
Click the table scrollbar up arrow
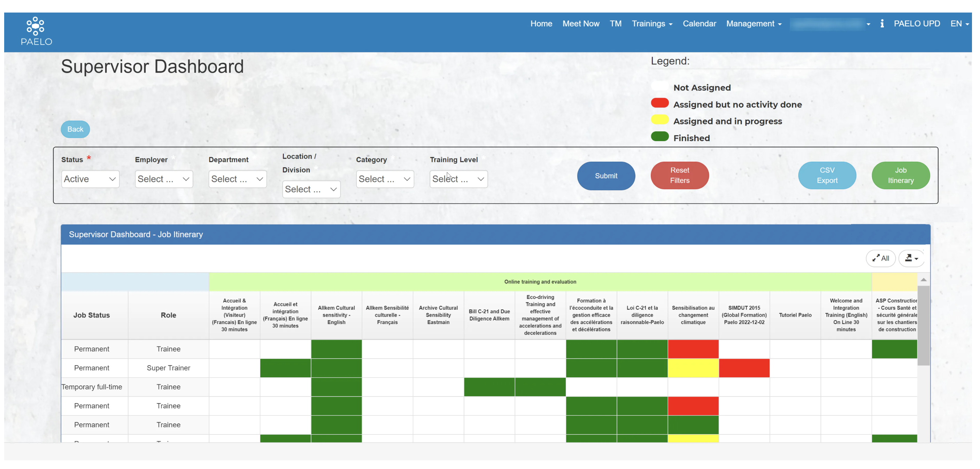point(923,280)
